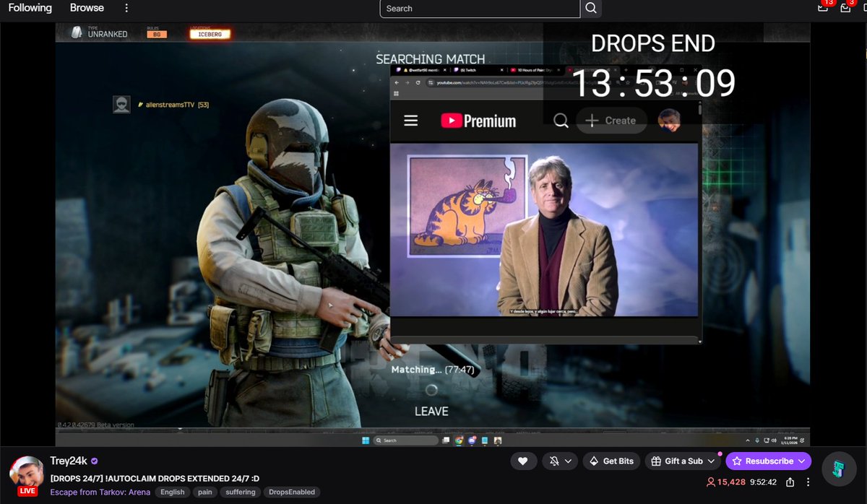This screenshot has width=867, height=504.
Task: Click the UNRANKED type label
Action: coord(107,34)
